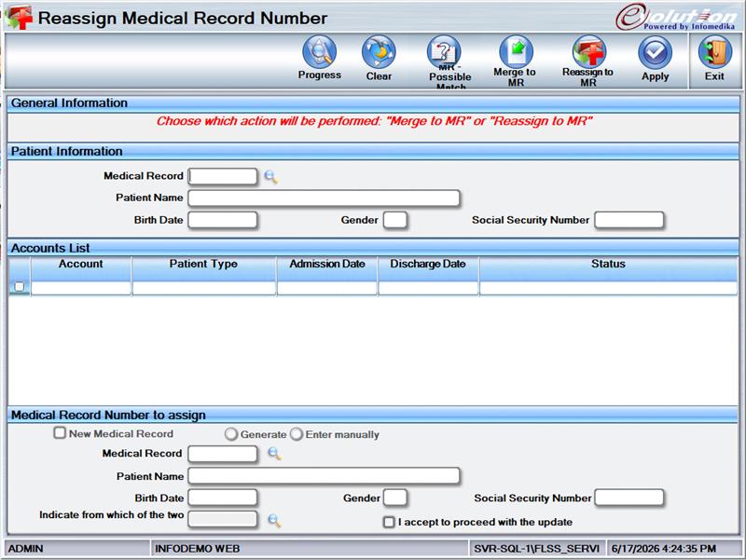Click the Evolution Infomedika logo
This screenshot has width=746, height=560.
675,17
